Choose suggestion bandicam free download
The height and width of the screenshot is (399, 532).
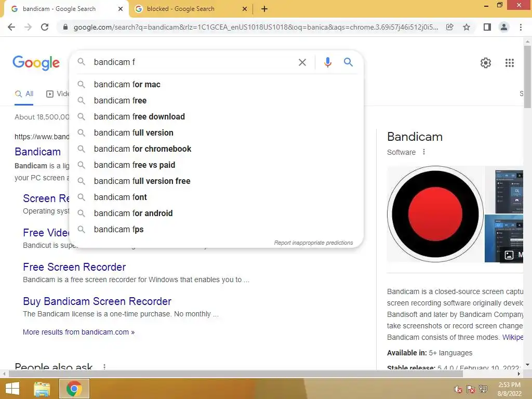(216, 117)
